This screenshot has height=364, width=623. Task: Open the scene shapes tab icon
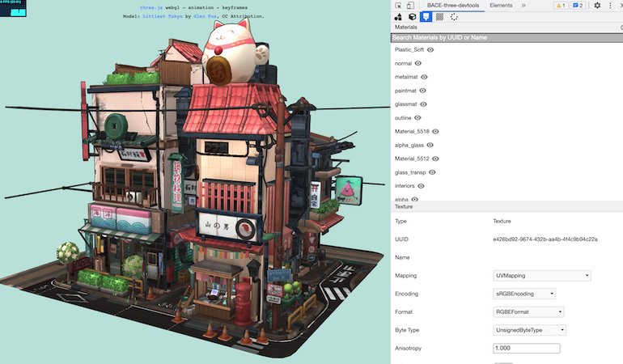398,17
